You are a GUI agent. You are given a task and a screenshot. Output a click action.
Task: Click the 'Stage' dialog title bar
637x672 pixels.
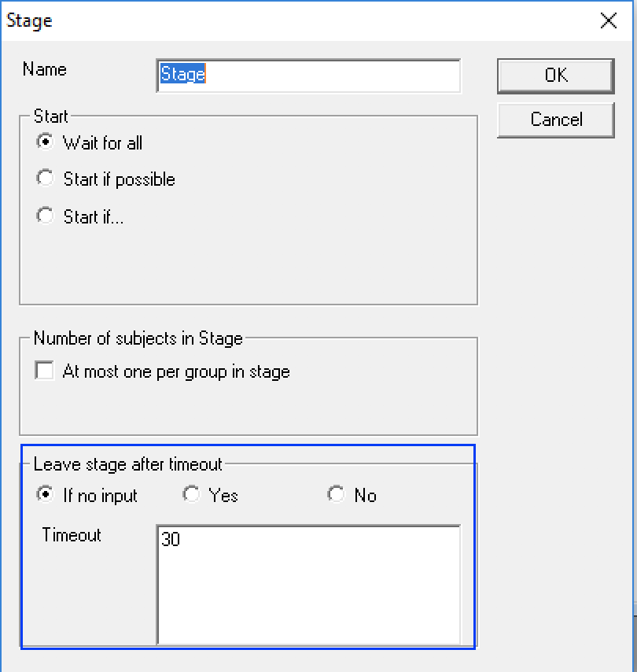[x=236, y=21]
